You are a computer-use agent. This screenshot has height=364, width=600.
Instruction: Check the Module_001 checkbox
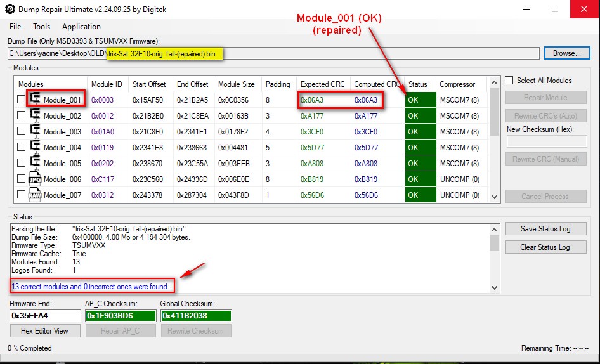(x=22, y=100)
